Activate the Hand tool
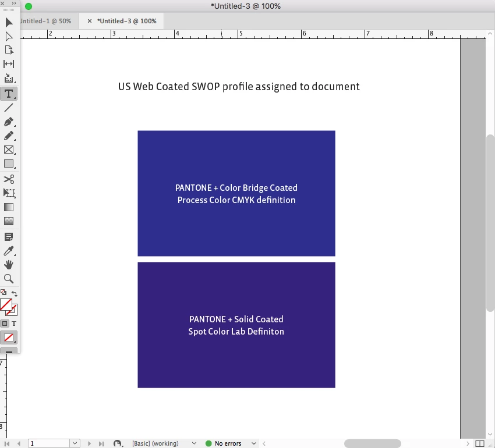Image resolution: width=495 pixels, height=448 pixels. [x=9, y=265]
